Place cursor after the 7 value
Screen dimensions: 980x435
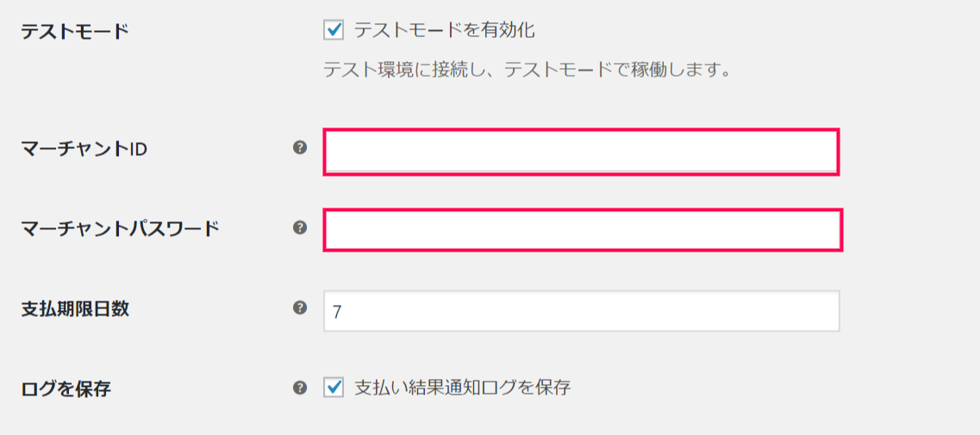pos(342,312)
